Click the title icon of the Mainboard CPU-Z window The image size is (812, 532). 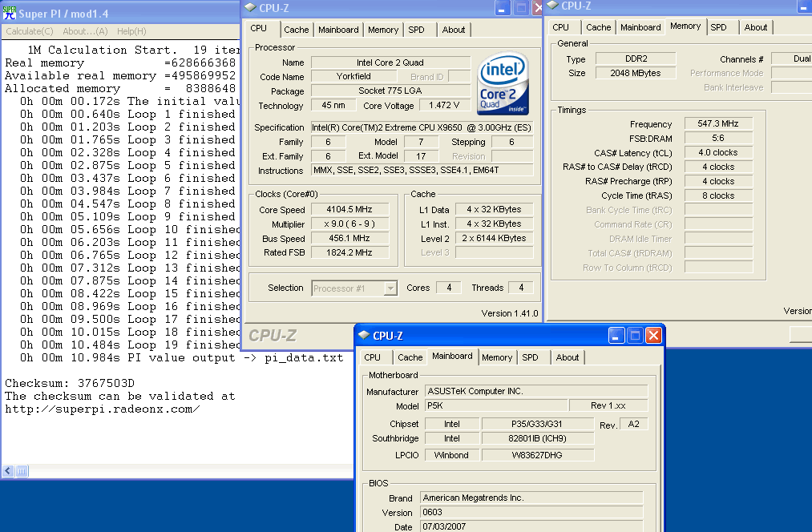coord(364,336)
